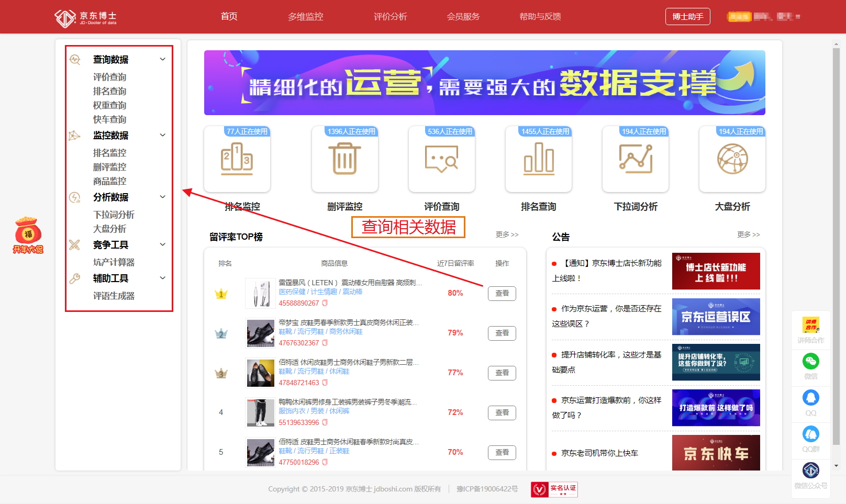Click the blue QQ contact icon
The width and height of the screenshot is (846, 504).
click(811, 398)
